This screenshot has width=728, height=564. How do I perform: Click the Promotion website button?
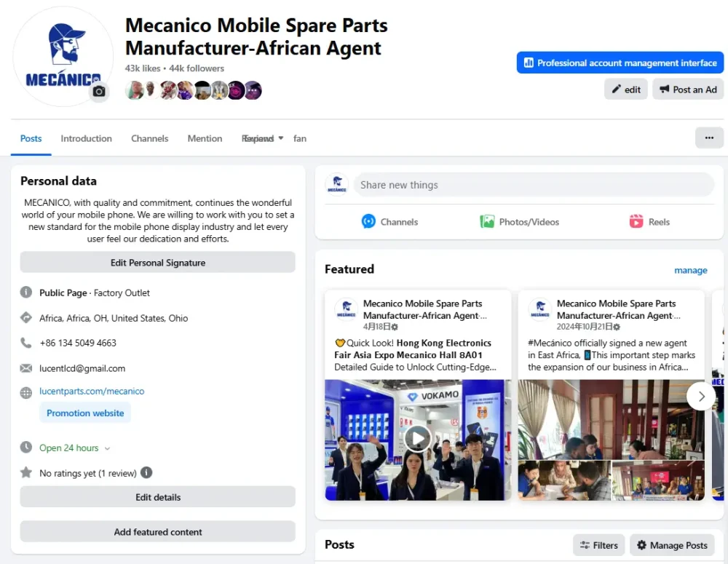coord(85,413)
